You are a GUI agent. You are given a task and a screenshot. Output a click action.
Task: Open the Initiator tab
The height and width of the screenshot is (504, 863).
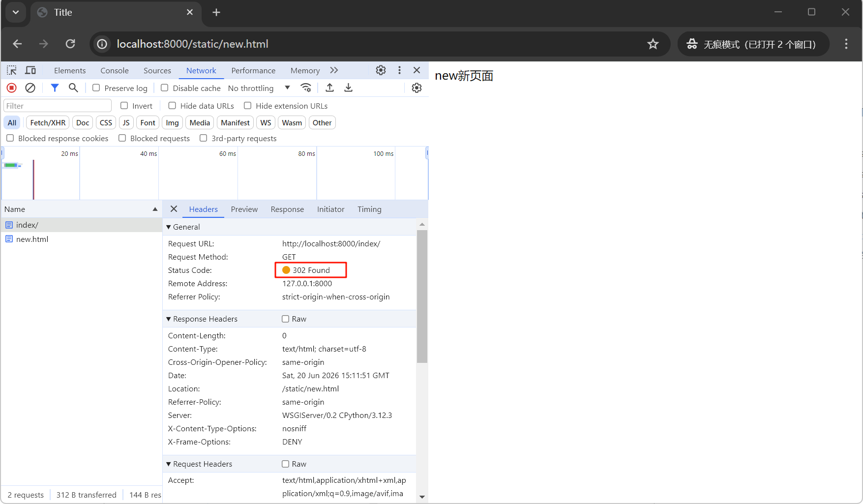coord(330,209)
